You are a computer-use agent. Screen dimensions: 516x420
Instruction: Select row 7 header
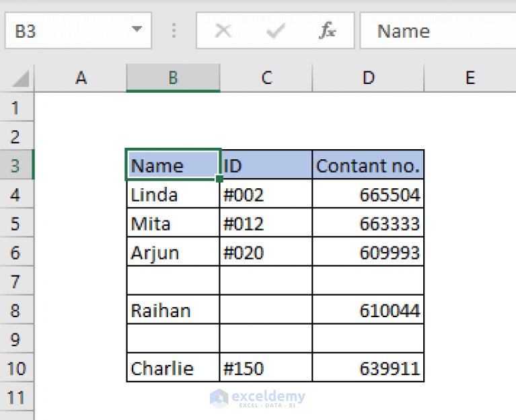pos(16,280)
